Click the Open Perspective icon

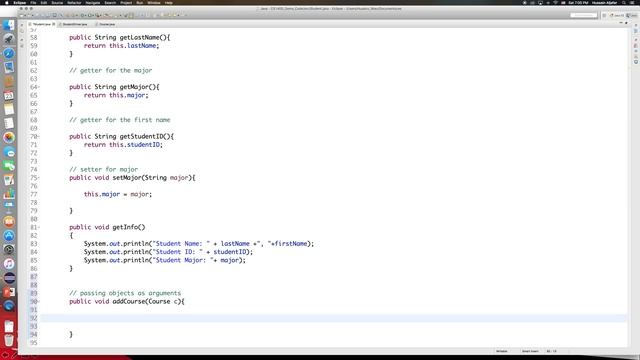[x=604, y=15]
